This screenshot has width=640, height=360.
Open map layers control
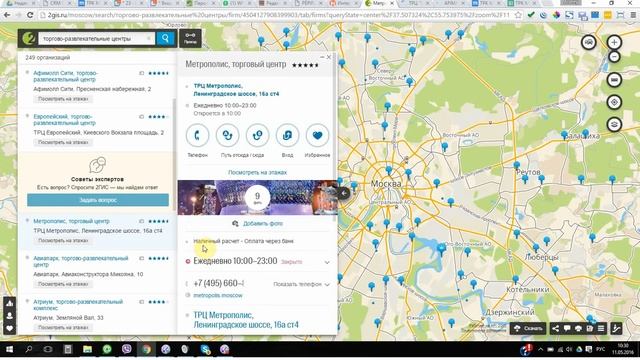click(614, 124)
